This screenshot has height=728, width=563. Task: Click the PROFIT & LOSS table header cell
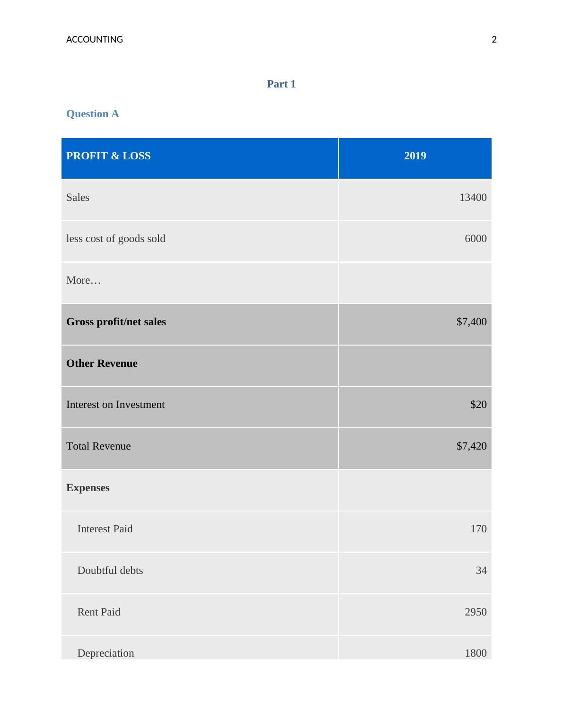tap(108, 156)
